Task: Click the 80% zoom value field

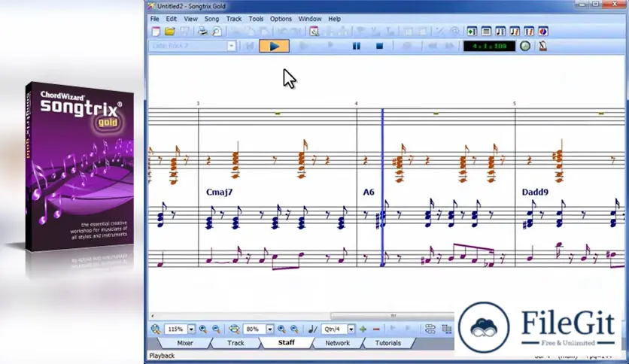Action: point(254,329)
